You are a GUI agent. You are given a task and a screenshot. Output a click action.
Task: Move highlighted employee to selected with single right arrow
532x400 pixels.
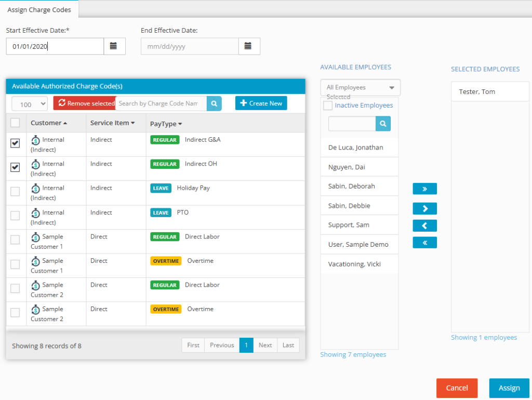click(424, 208)
